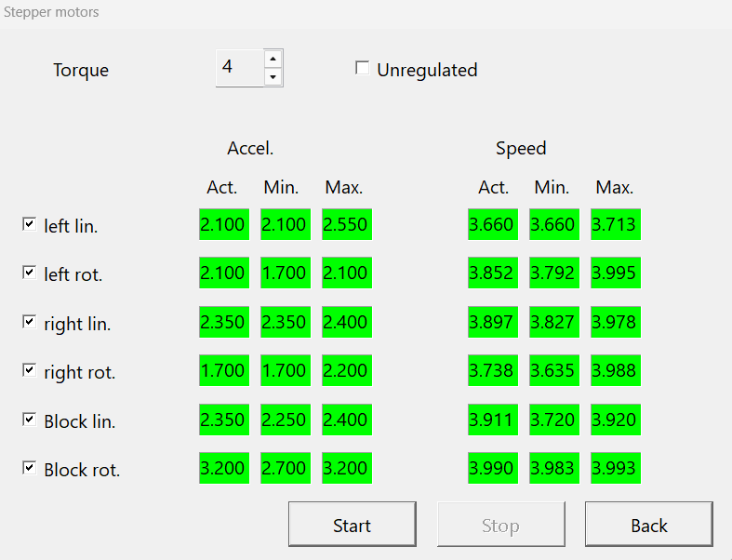Click the Torque label
Image resolution: width=732 pixels, height=560 pixels.
(81, 71)
